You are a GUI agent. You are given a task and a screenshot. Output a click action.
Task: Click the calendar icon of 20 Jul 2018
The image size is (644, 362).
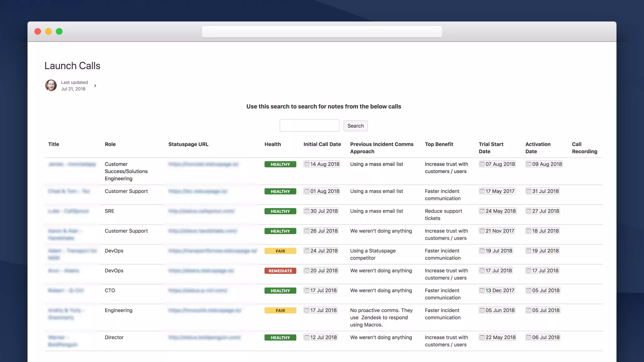click(307, 271)
